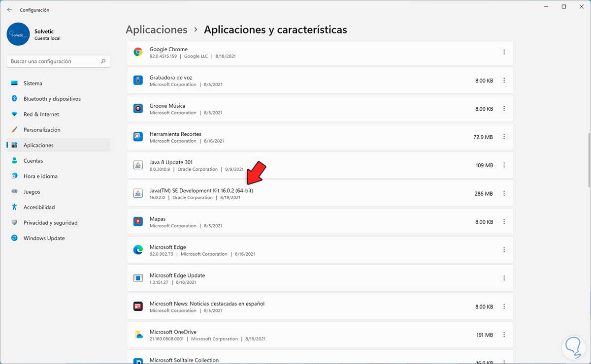Open Bluetooth y dispositivos settings
Screen dimensions: 591x364
click(52, 99)
